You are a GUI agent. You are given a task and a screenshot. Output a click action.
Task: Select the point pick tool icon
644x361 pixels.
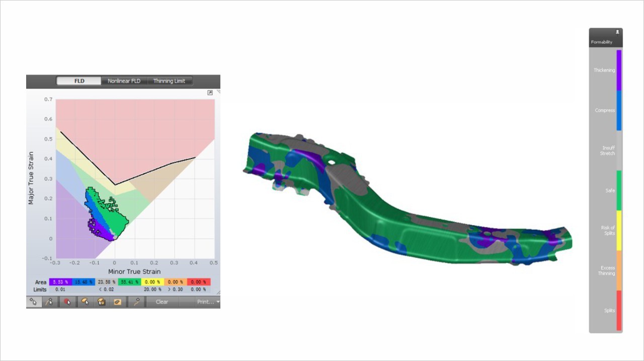tap(34, 302)
